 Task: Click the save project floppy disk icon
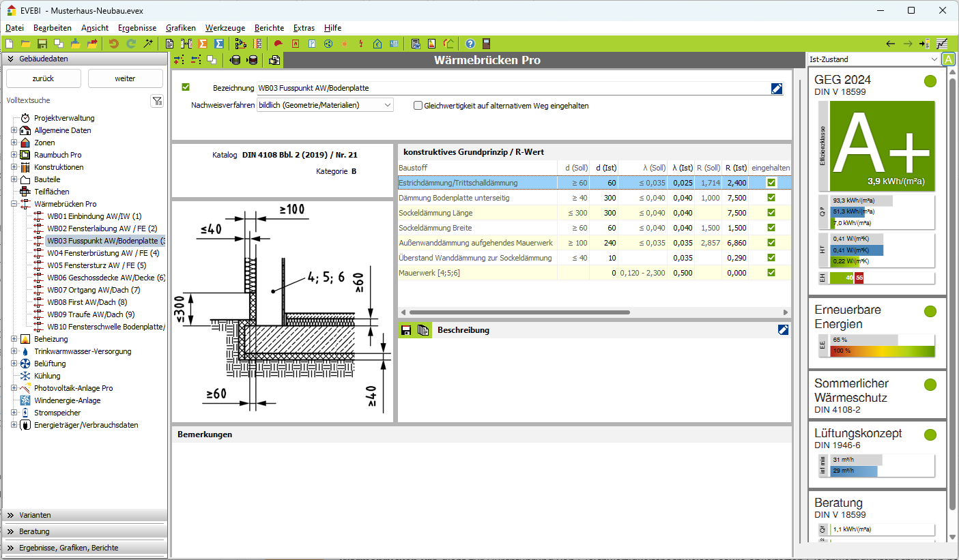42,44
